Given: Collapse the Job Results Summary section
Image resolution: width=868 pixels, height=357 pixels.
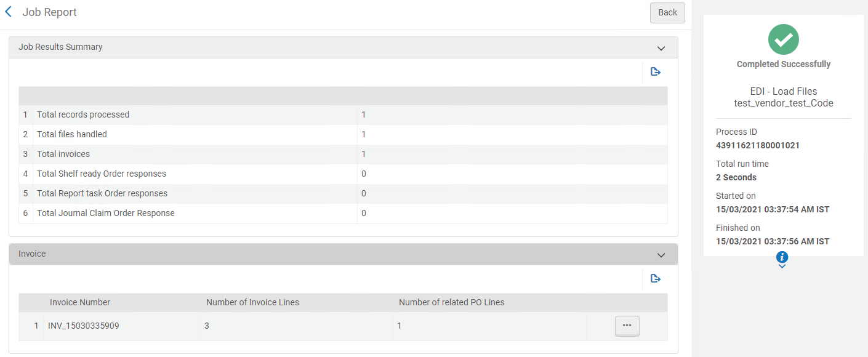Looking at the screenshot, I should point(661,48).
